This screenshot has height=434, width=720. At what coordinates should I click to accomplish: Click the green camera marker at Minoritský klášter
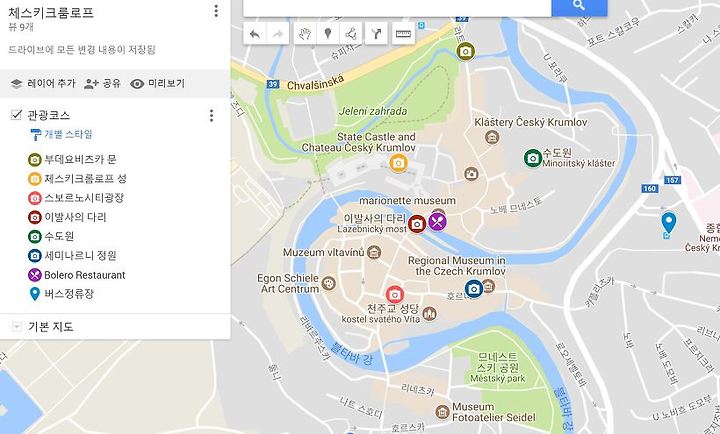coord(533,158)
